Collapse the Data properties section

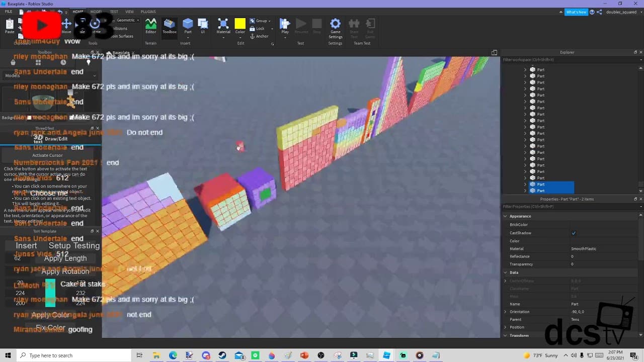point(506,273)
